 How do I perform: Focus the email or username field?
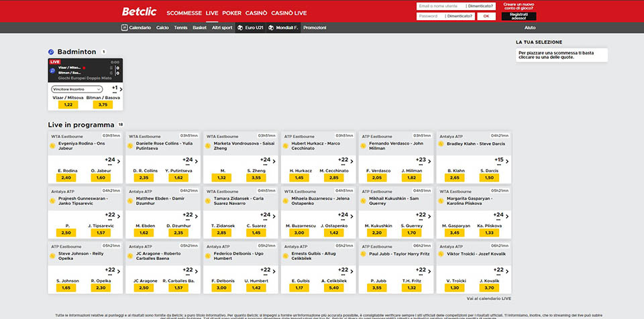tap(441, 6)
